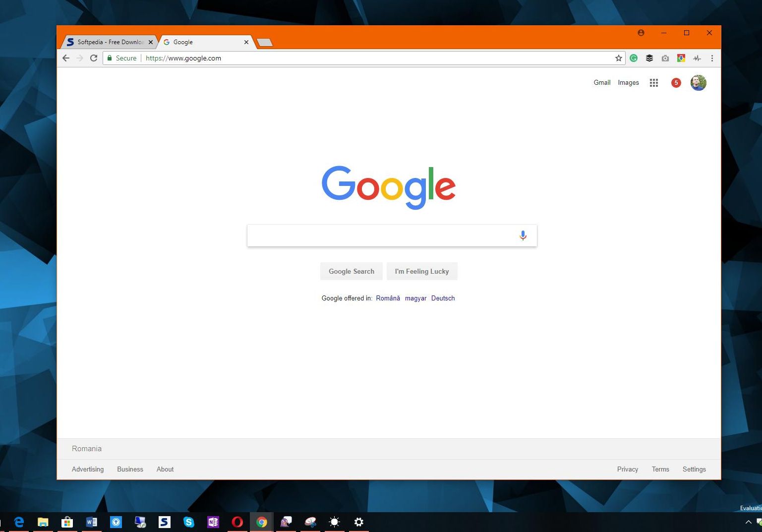The image size is (762, 532).
Task: Click the layered stack extension icon
Action: coord(649,58)
